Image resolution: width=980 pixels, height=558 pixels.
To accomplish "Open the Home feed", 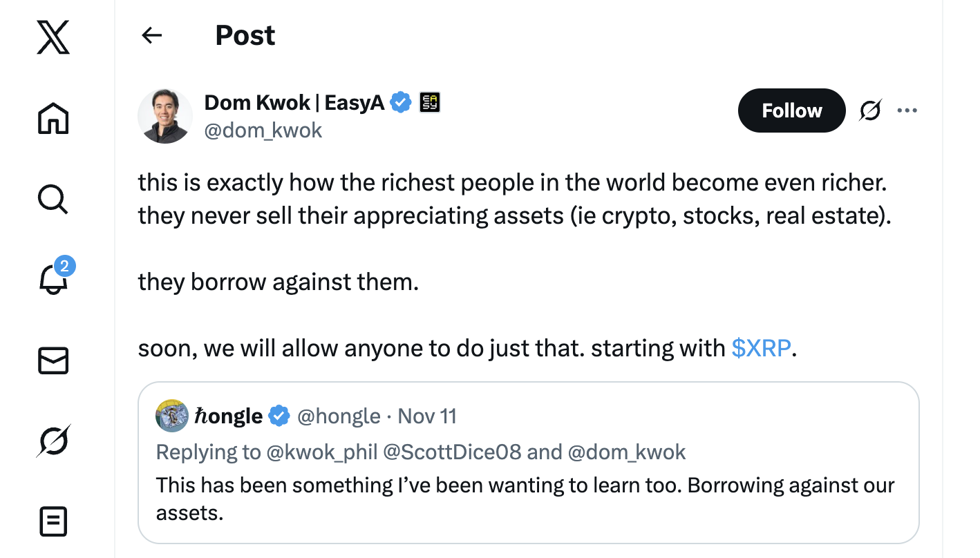I will pyautogui.click(x=53, y=119).
